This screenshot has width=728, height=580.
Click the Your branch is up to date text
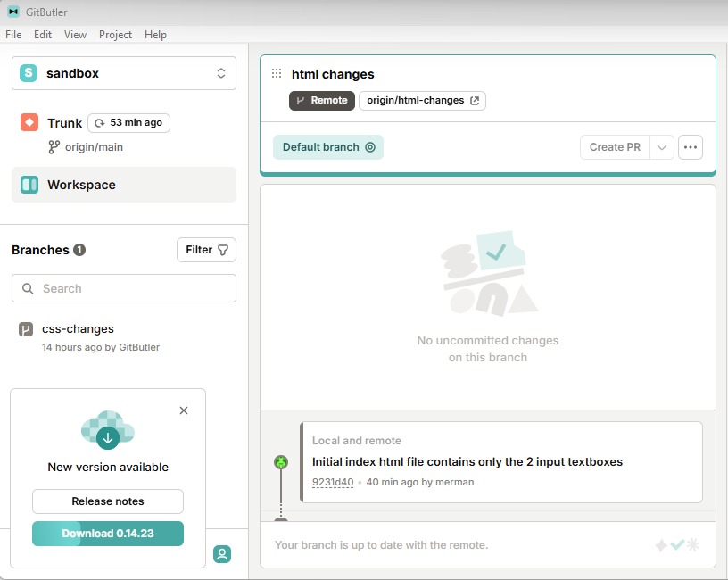(382, 544)
